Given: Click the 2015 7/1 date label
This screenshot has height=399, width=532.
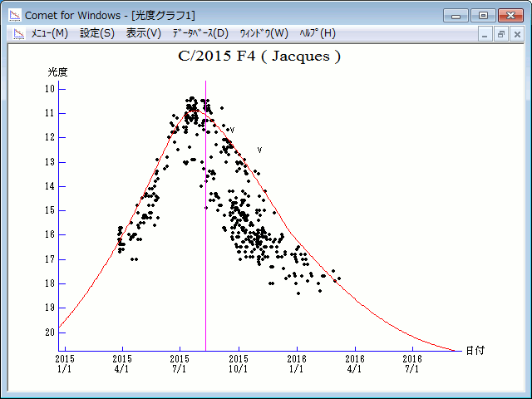Looking at the screenshot, I should (x=180, y=364).
